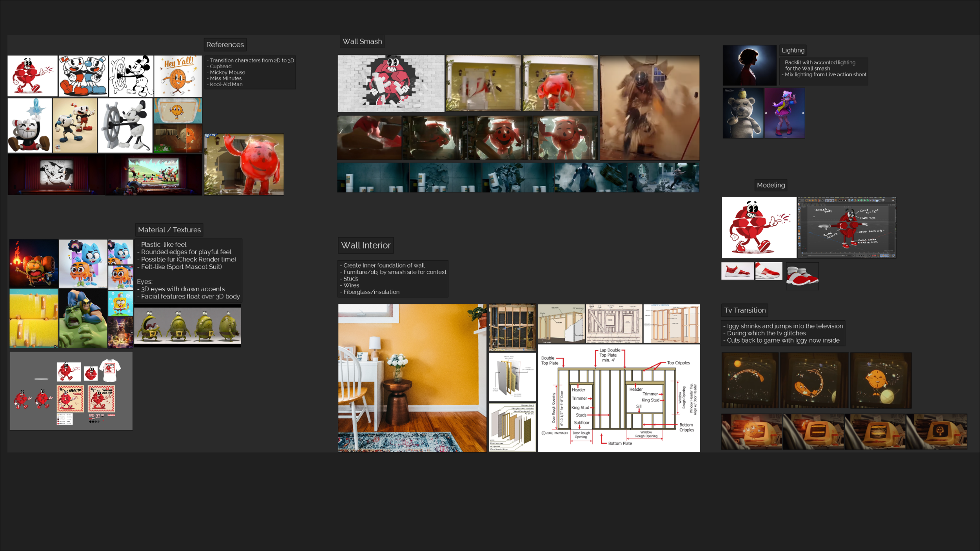Open the yellow wall room interior photo
The width and height of the screenshot is (980, 551).
pos(412,378)
